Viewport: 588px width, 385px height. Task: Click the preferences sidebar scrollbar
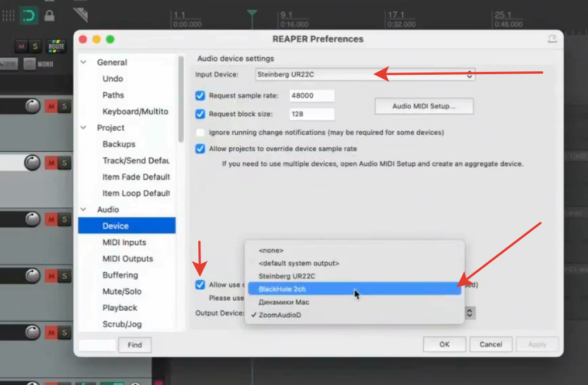(181, 99)
